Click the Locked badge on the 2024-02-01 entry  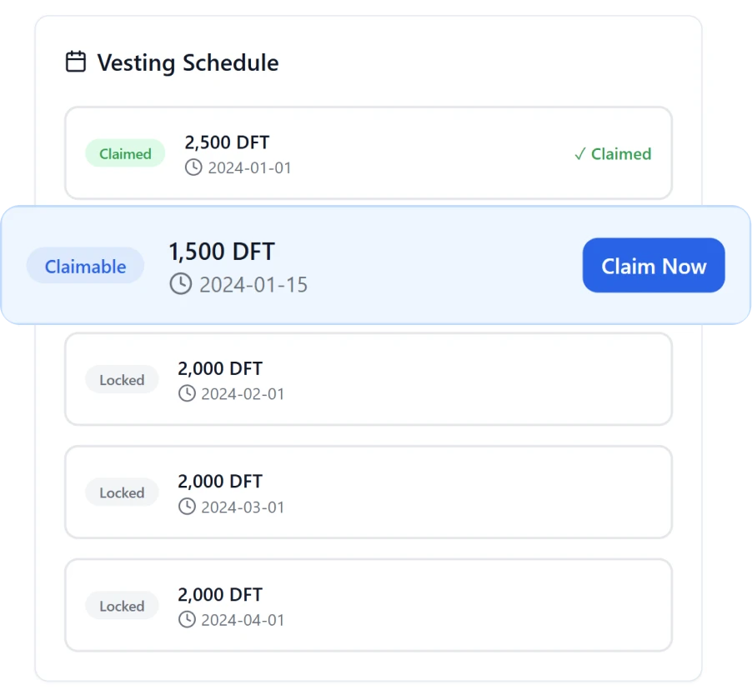pyautogui.click(x=122, y=379)
